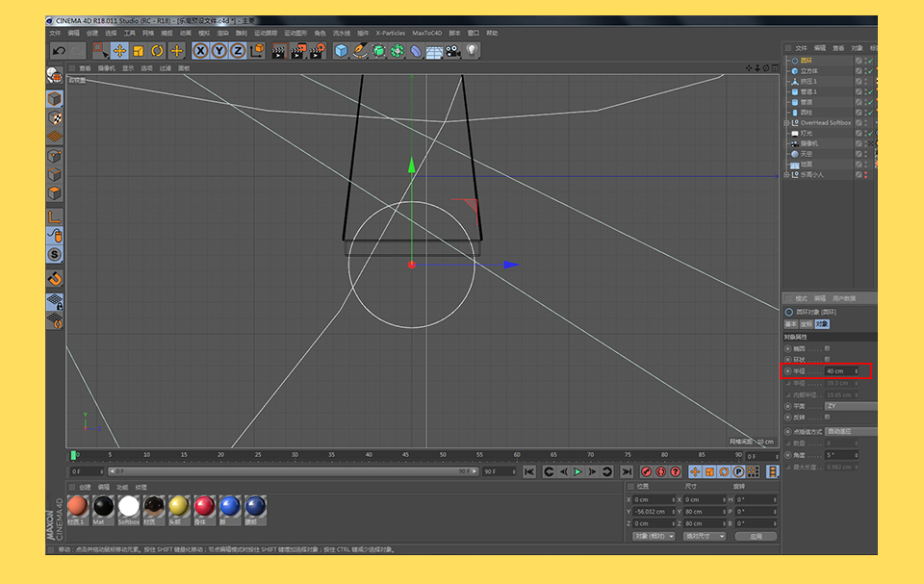Screen dimensions: 924x584
Task: Toggle the green checkmark for 立方体
Action: pos(870,71)
